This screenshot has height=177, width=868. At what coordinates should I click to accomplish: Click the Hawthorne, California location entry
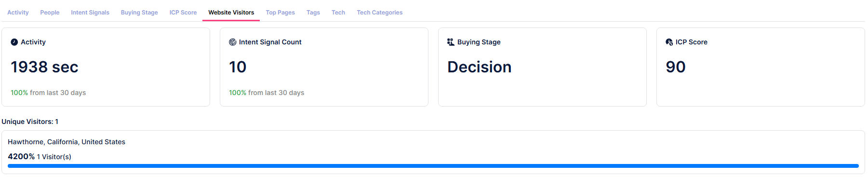tap(67, 142)
